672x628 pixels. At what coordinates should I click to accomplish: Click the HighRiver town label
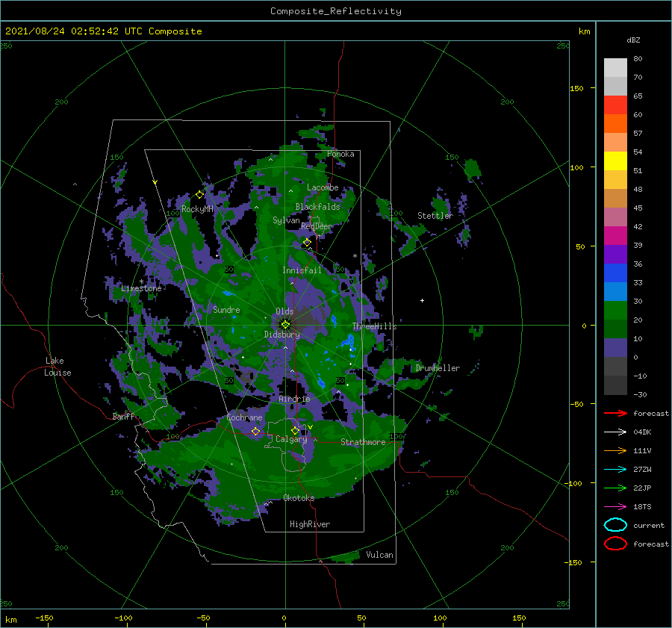click(310, 524)
